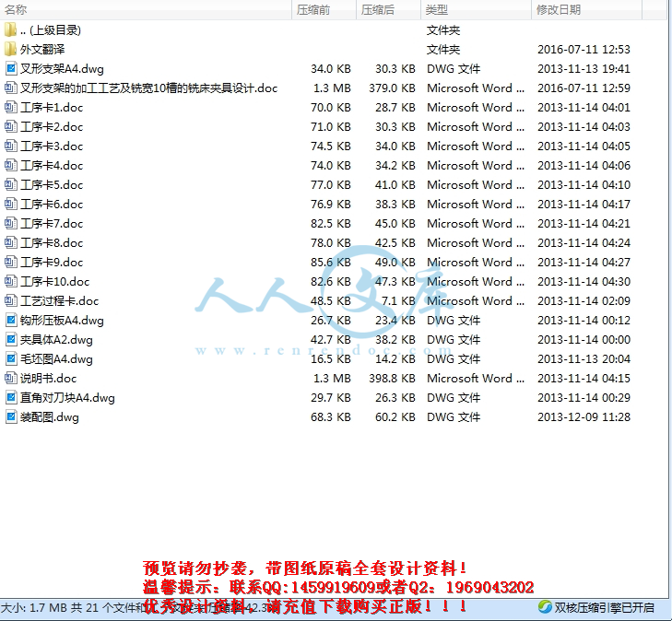Select the file name 工序卡5.doc
Image resolution: width=672 pixels, height=621 pixels.
pos(52,184)
